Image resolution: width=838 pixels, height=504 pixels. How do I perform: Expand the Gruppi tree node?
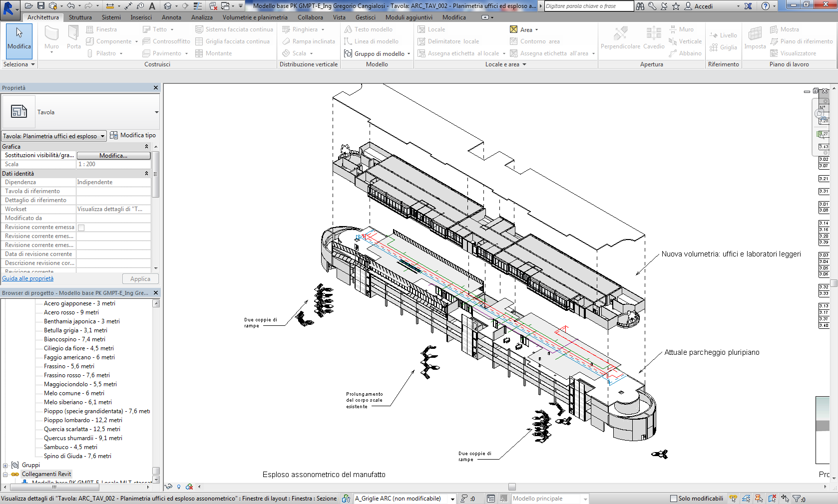[5, 466]
